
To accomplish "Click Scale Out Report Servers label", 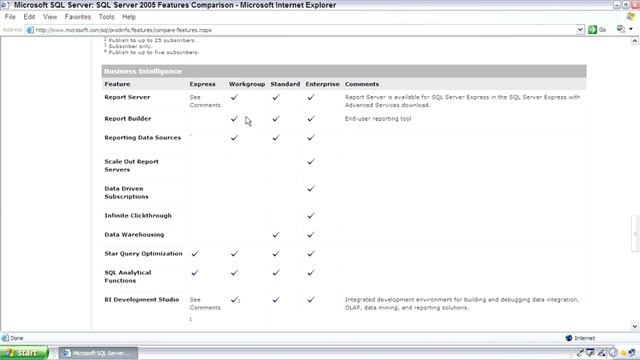I will pos(131,166).
